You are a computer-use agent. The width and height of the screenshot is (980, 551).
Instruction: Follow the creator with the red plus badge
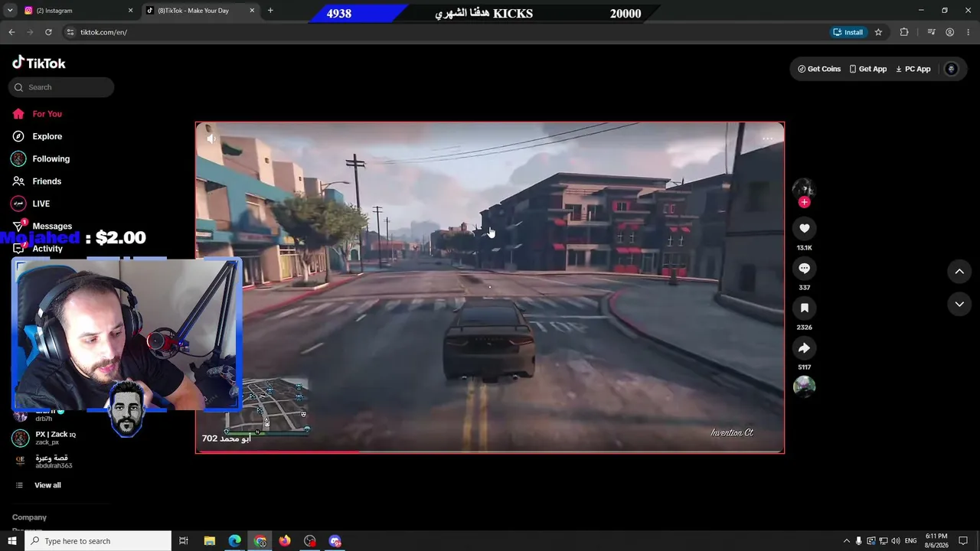point(804,202)
